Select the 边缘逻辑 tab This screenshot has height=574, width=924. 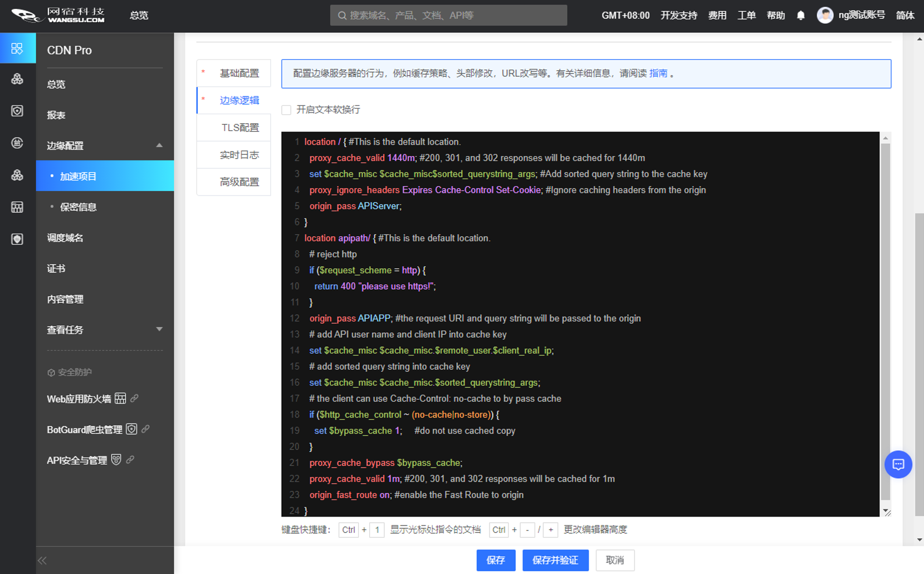tap(234, 100)
